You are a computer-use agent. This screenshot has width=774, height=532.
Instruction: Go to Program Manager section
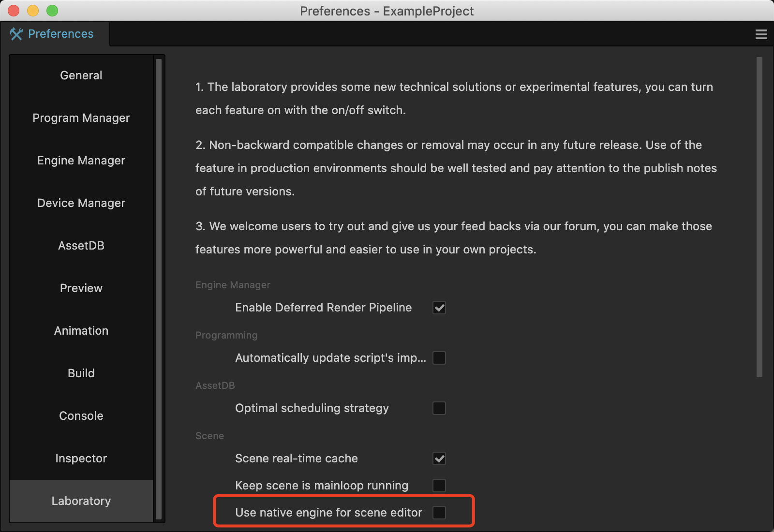[x=81, y=118]
